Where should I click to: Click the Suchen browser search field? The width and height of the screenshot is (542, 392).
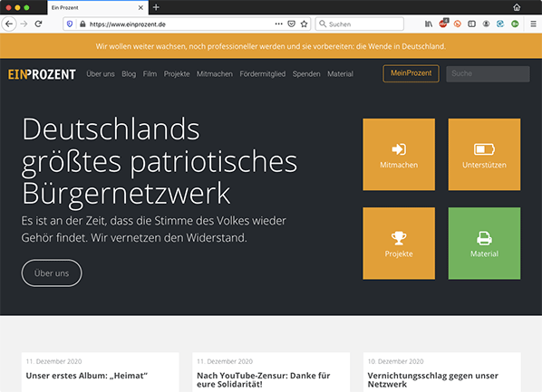(x=360, y=24)
